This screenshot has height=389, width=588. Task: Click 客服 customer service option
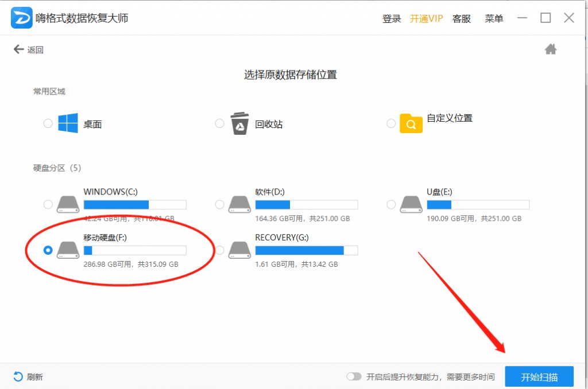pyautogui.click(x=462, y=18)
